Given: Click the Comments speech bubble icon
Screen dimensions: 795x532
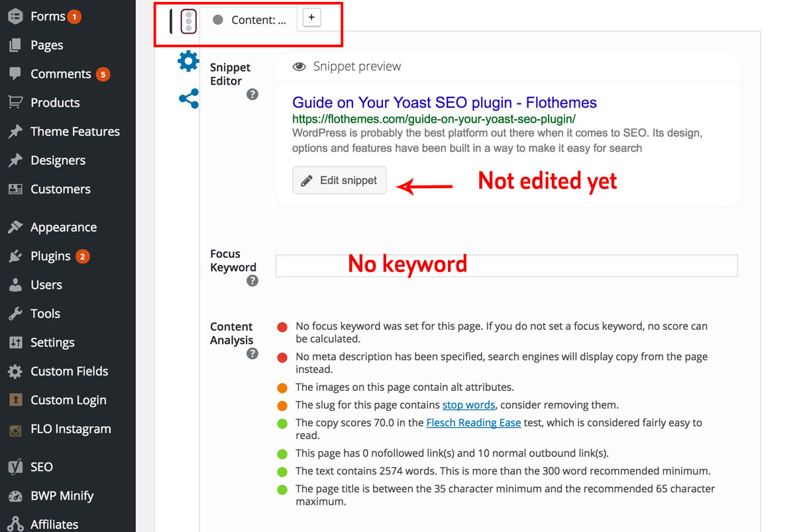Looking at the screenshot, I should click(x=15, y=74).
